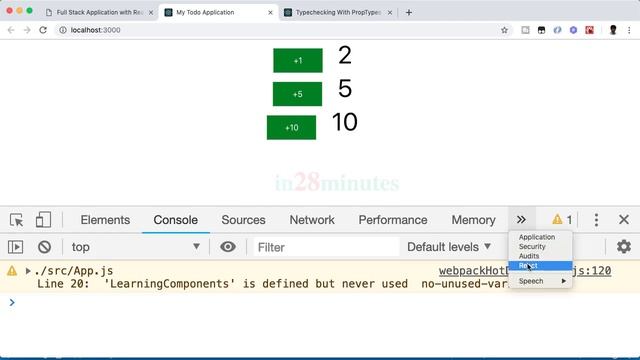Switch to the Network tab
640x360 pixels.
(312, 220)
